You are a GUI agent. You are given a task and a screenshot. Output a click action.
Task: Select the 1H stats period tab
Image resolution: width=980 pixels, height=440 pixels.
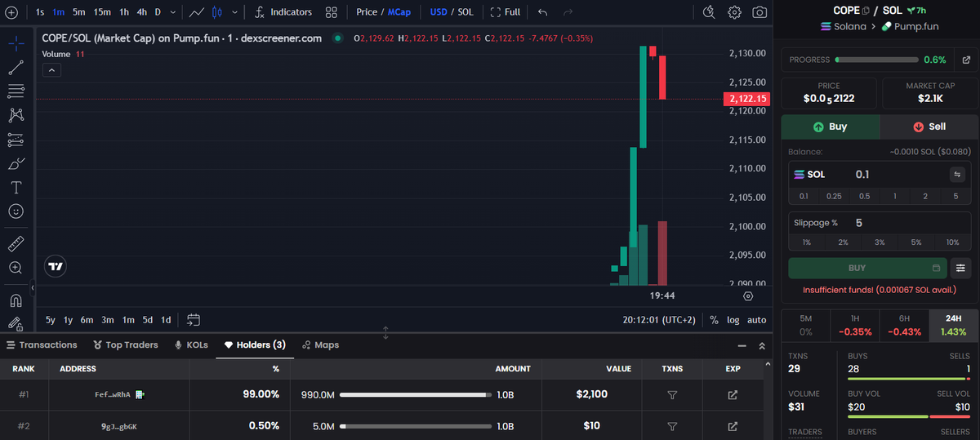tap(855, 325)
